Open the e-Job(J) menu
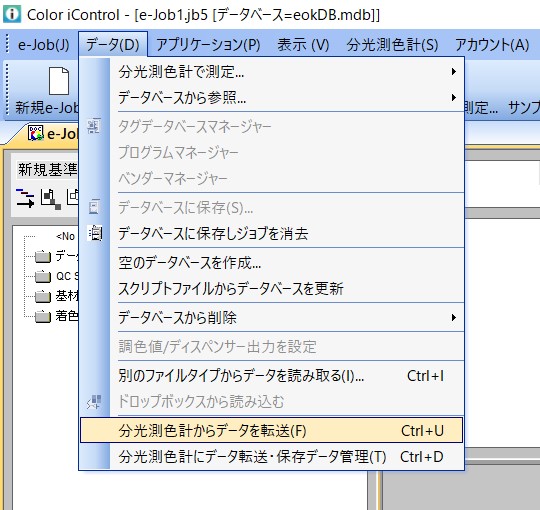The width and height of the screenshot is (540, 510). (x=43, y=45)
